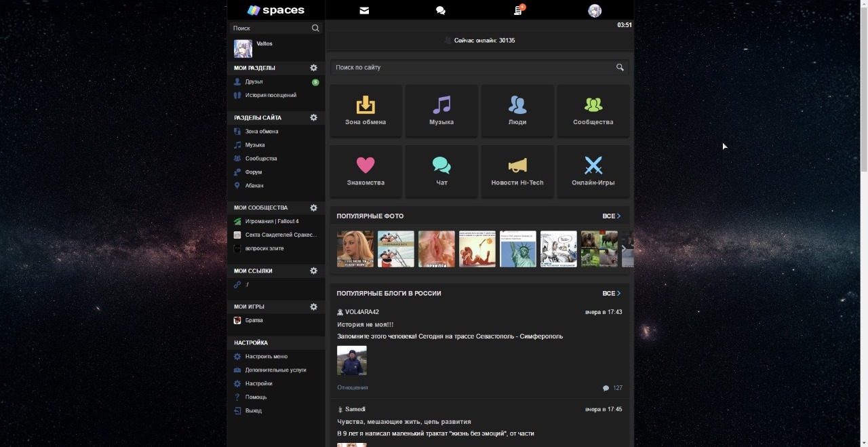Advance the popular photos carousel arrow
This screenshot has width=868, height=447.
pyautogui.click(x=624, y=249)
